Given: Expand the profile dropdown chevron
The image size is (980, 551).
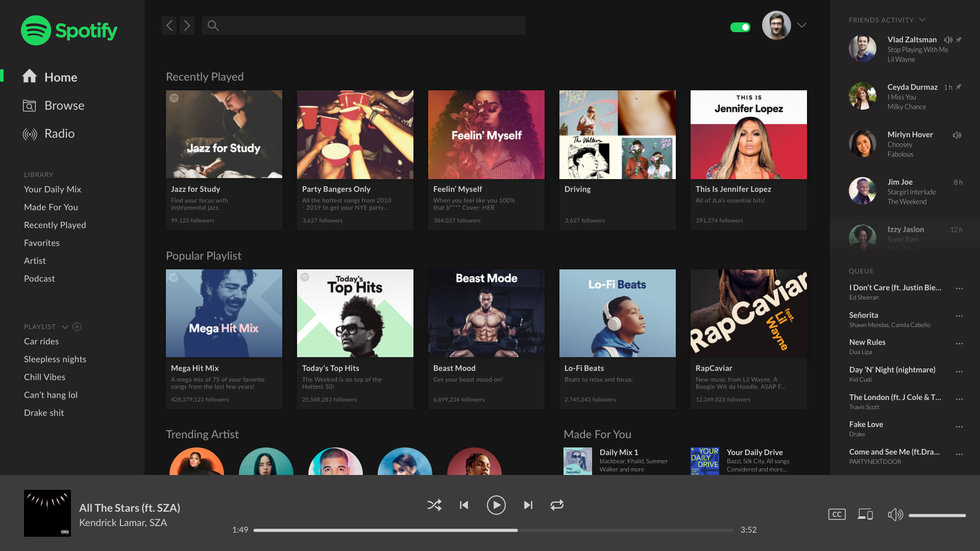Looking at the screenshot, I should coord(802,25).
